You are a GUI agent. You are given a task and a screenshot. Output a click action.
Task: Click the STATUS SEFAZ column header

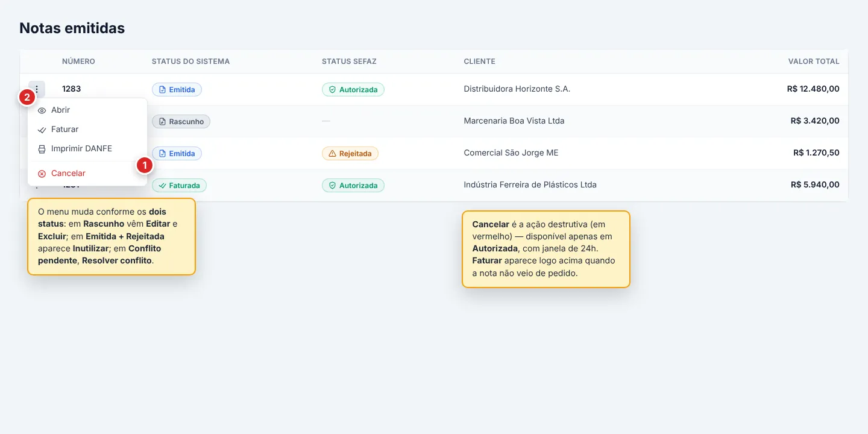[x=349, y=61]
